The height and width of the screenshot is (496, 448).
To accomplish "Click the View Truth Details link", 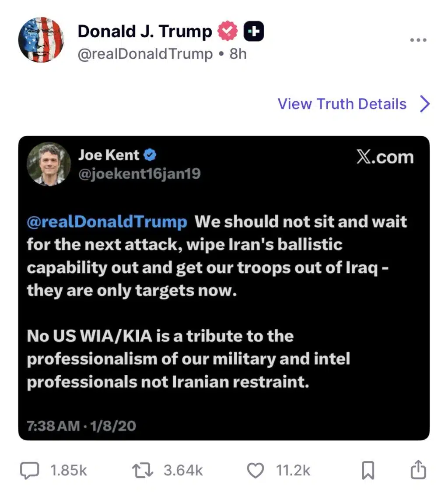I will pos(342,104).
